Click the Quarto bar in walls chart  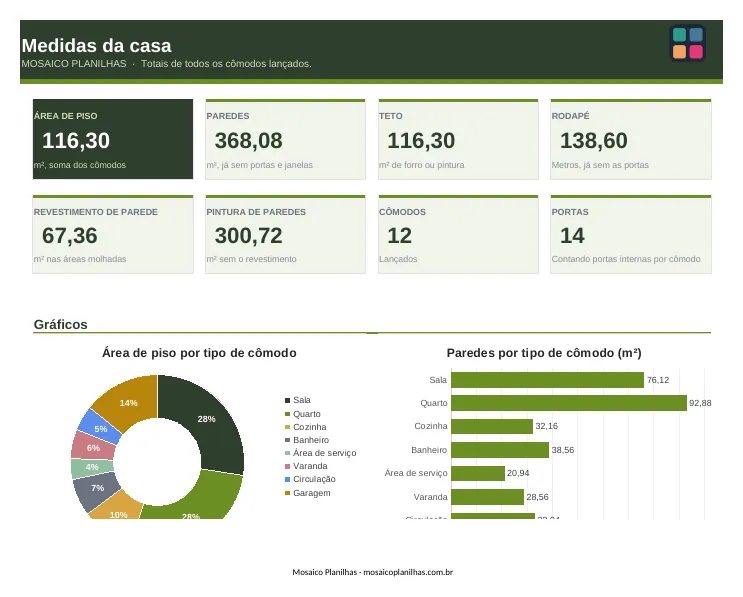point(569,403)
